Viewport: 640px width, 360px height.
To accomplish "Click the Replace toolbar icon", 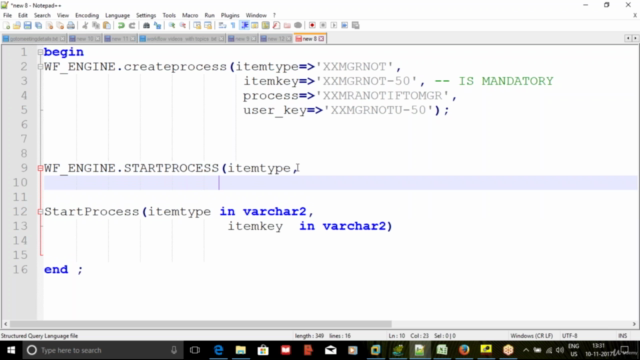I will (157, 25).
